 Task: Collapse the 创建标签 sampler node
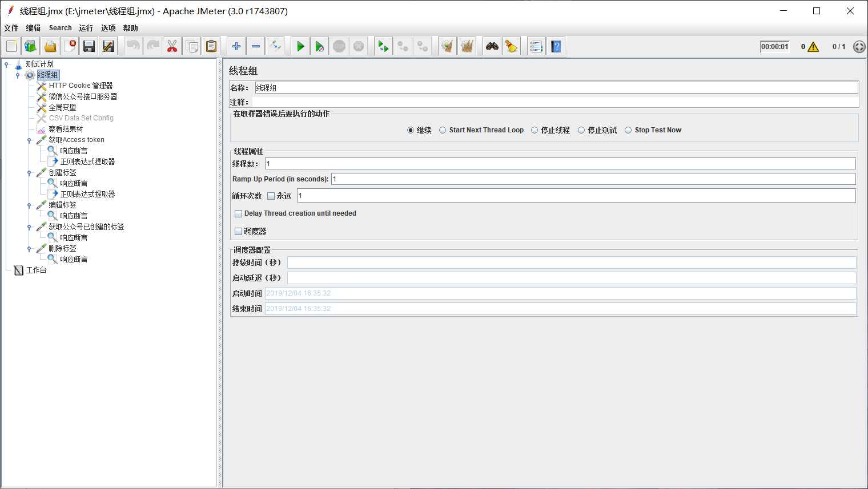coord(29,173)
